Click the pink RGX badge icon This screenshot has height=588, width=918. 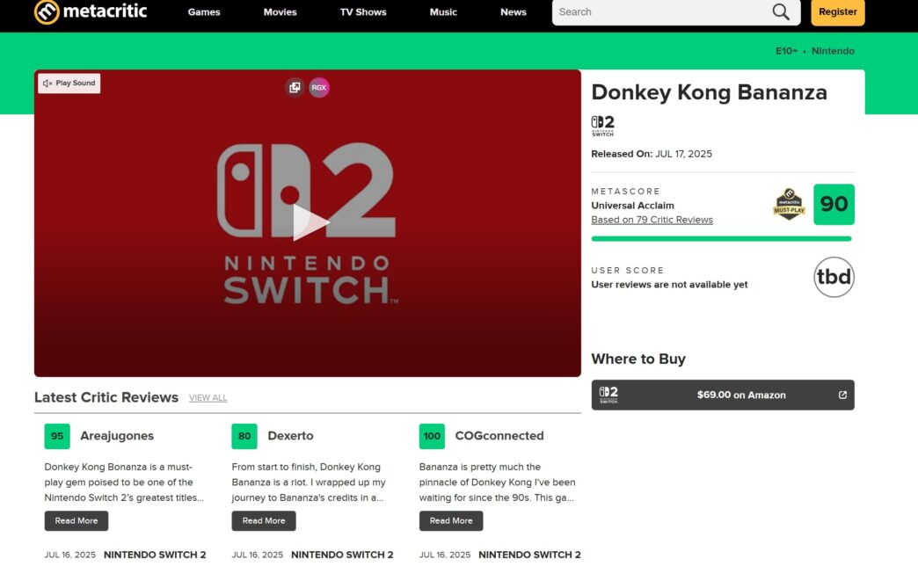coord(319,87)
